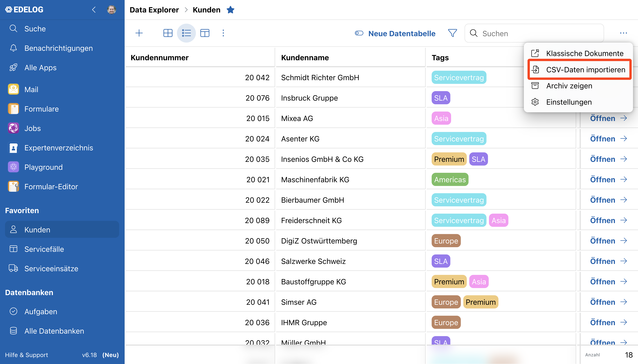Open vertical dots view options
Viewport: 638px width, 364px height.
click(223, 33)
